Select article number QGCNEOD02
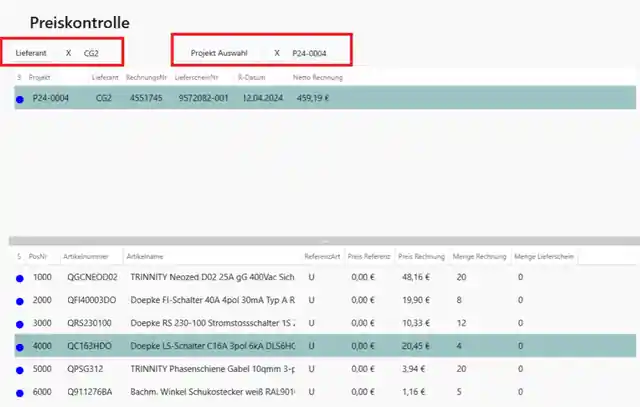The image size is (640, 407). point(92,277)
